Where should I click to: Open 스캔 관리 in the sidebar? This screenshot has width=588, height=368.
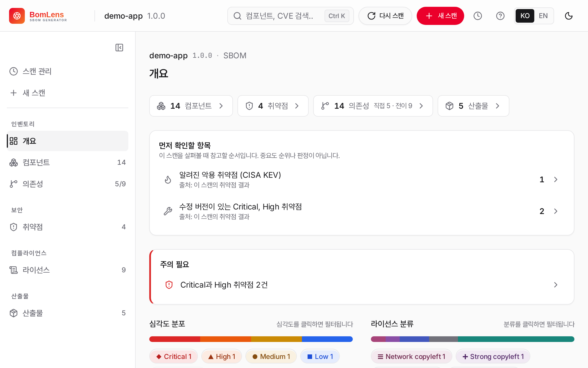68,71
